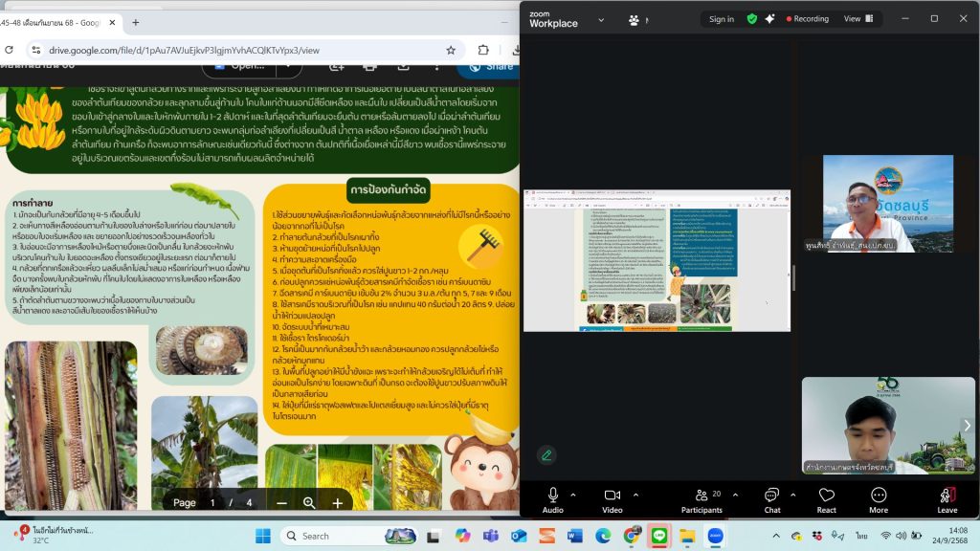Image resolution: width=980 pixels, height=551 pixels.
Task: Expand the audio settings caret
Action: (573, 495)
